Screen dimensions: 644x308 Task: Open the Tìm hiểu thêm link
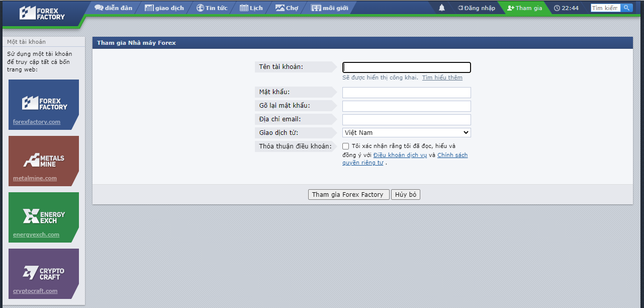(442, 78)
